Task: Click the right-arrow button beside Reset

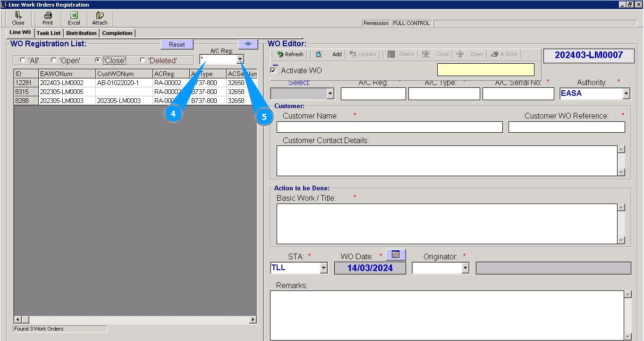Action: click(248, 44)
